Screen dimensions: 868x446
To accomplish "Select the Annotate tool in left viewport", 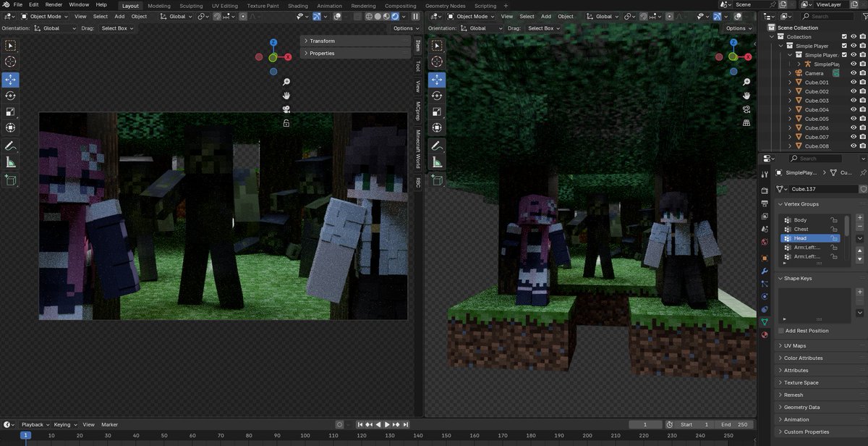I will pos(11,146).
